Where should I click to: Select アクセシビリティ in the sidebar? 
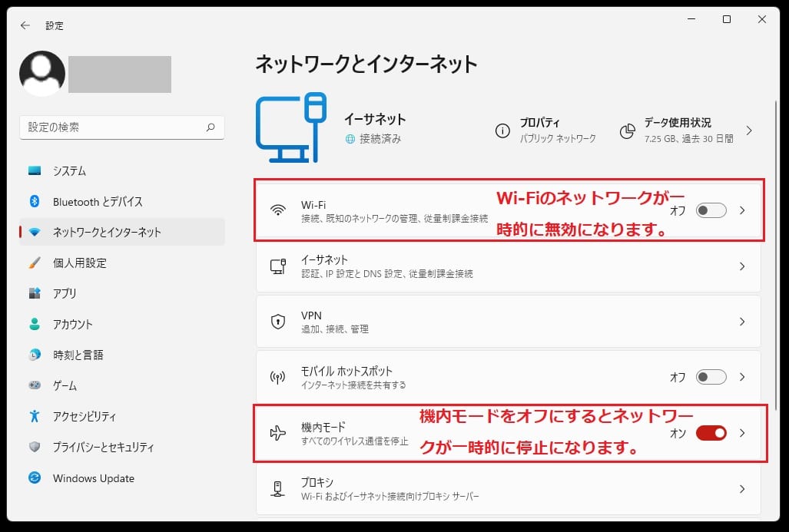(122, 416)
